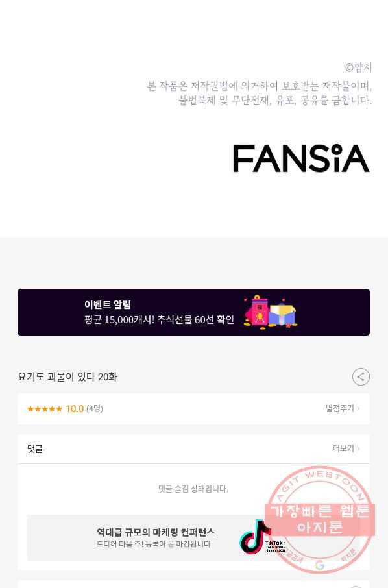
Task: Open 더보기 to see more comments
Action: point(343,448)
